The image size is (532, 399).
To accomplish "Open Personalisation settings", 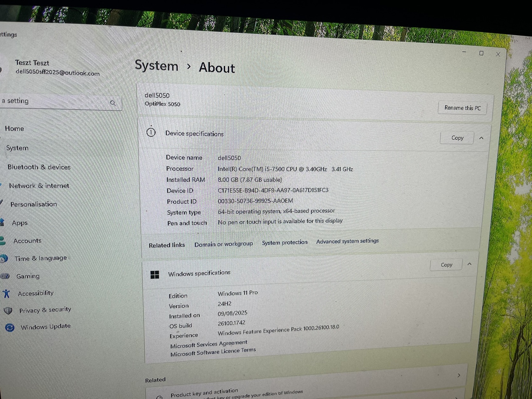I will click(x=33, y=204).
